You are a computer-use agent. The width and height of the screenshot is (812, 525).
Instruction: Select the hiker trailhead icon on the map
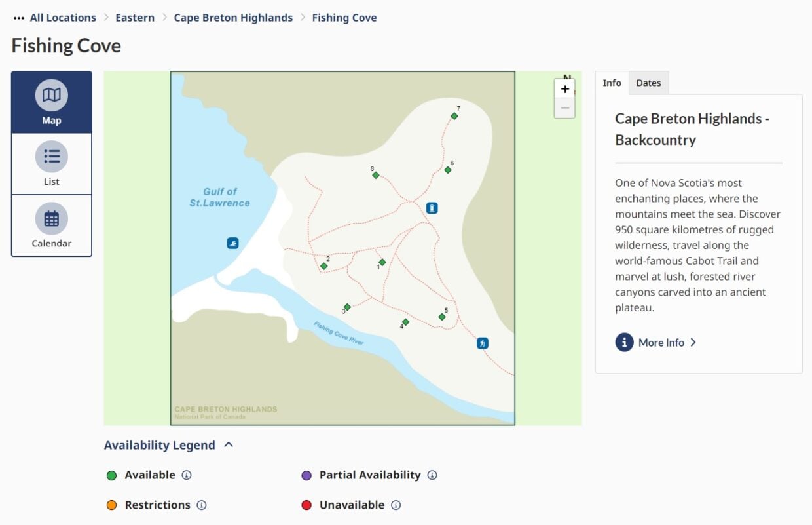pyautogui.click(x=482, y=342)
